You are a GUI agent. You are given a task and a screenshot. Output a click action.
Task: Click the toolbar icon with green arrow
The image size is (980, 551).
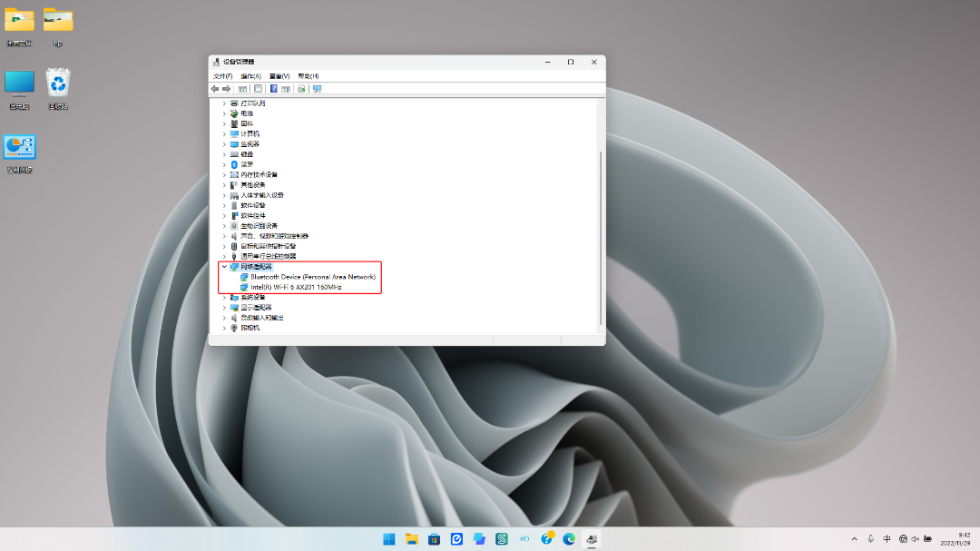pos(301,89)
